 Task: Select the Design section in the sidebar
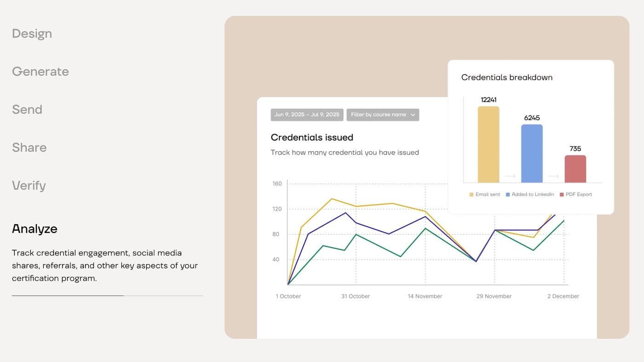(x=32, y=33)
